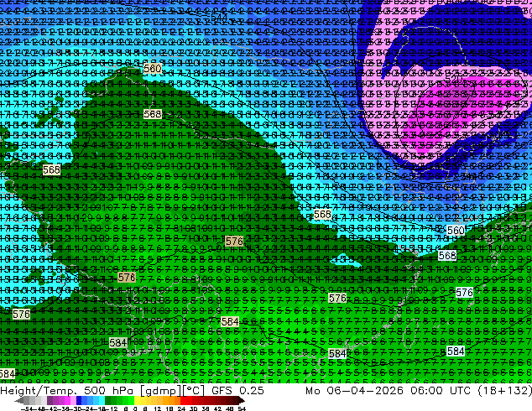532x411 pixels.
Task: Click the 'GFS 0.25' model label
Action: point(237,390)
